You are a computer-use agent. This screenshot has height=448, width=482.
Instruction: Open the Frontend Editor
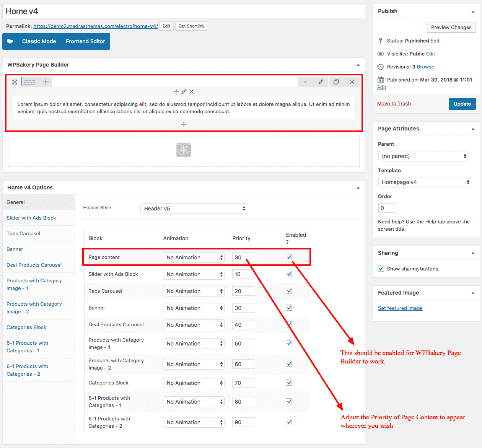85,41
